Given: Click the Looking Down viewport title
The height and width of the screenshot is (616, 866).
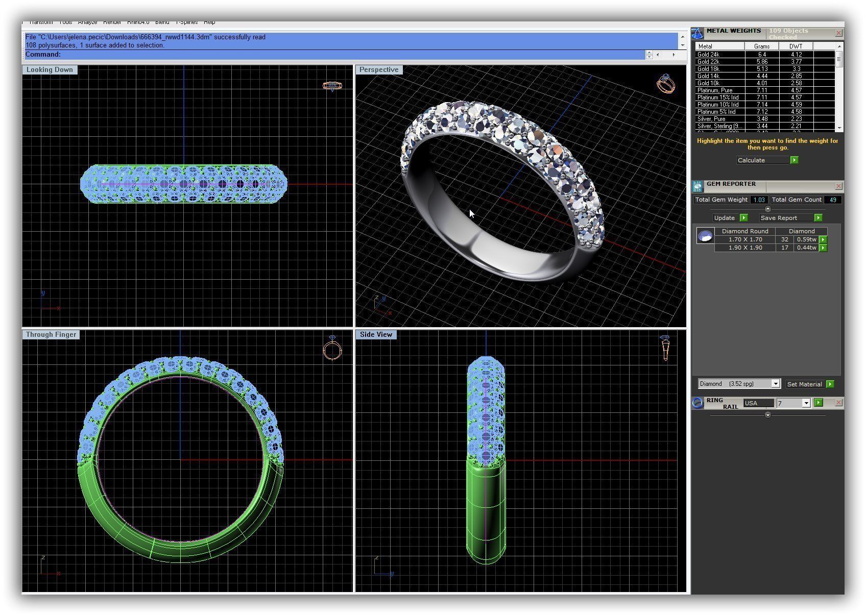Looking at the screenshot, I should (50, 70).
